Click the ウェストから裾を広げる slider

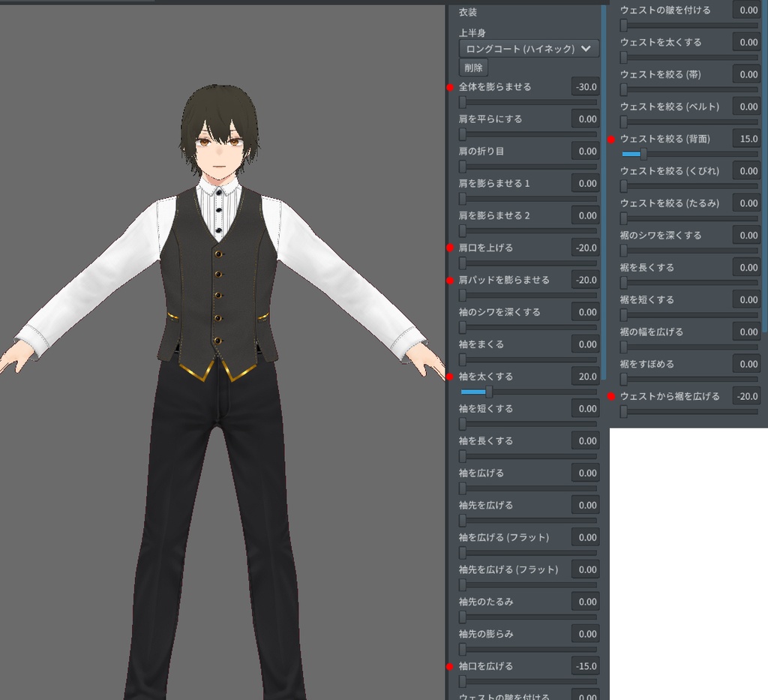(689, 412)
